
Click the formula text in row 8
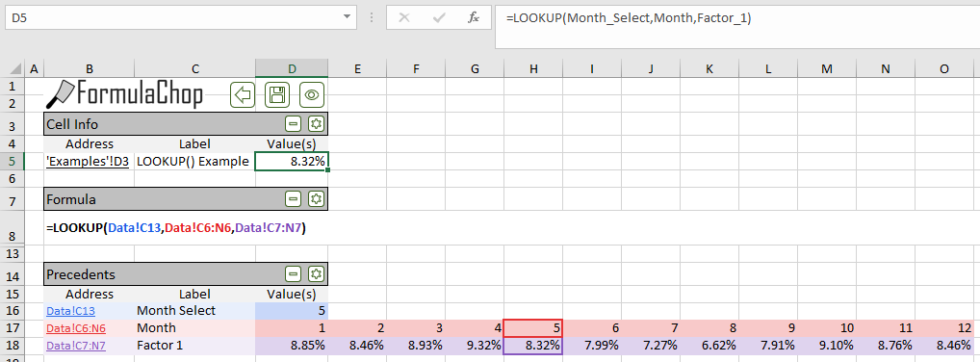click(x=175, y=229)
